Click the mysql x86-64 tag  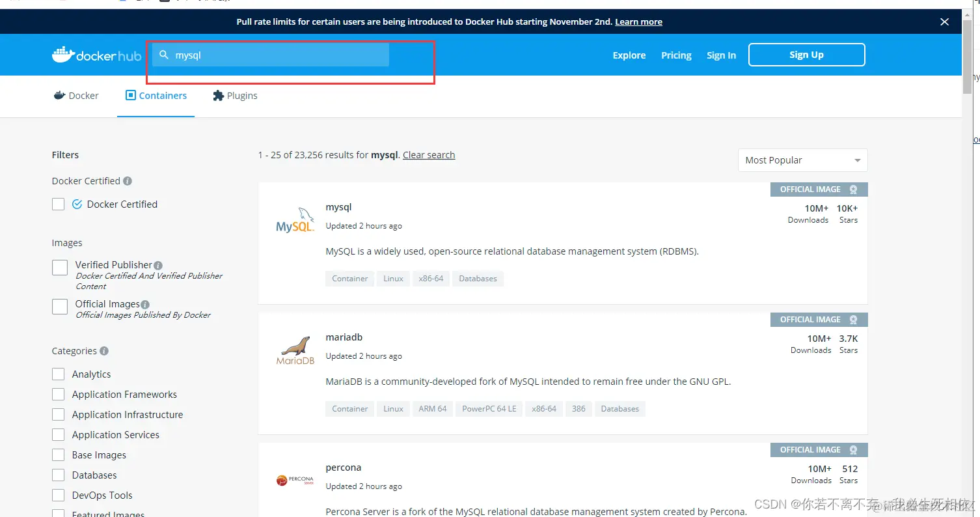pyautogui.click(x=431, y=279)
